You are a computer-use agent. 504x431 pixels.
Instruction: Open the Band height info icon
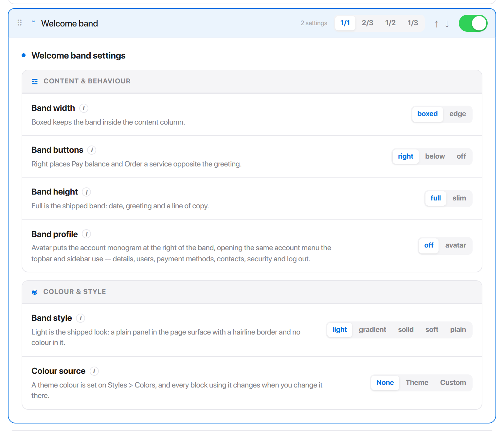(x=86, y=192)
